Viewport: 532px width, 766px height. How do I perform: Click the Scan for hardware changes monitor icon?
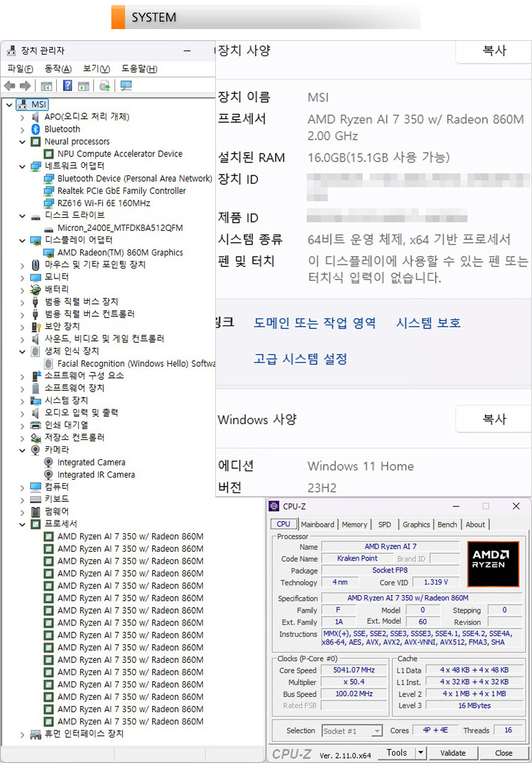126,86
